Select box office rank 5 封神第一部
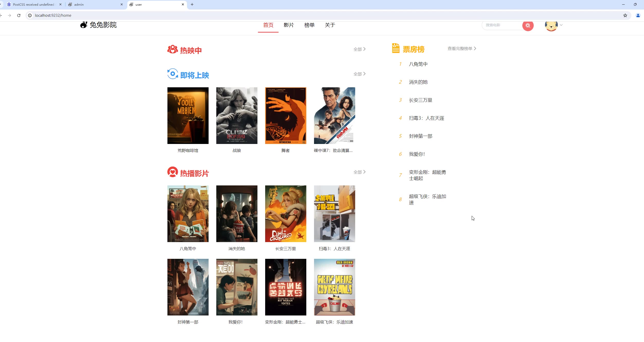The image size is (644, 342). tap(421, 136)
